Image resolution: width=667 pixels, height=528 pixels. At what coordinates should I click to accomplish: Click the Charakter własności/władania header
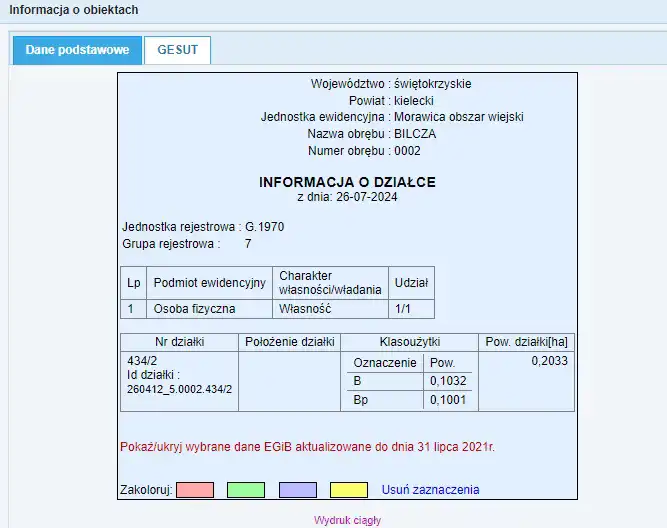click(330, 283)
